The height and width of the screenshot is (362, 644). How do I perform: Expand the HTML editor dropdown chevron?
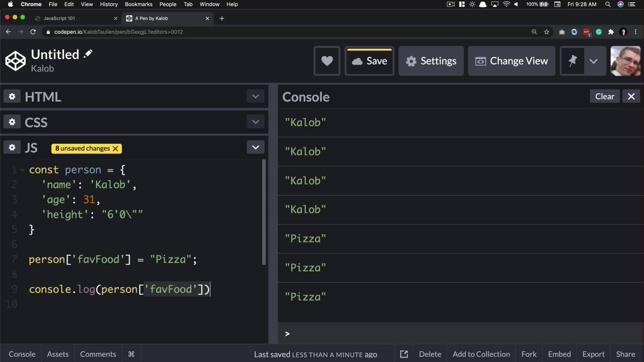click(255, 97)
